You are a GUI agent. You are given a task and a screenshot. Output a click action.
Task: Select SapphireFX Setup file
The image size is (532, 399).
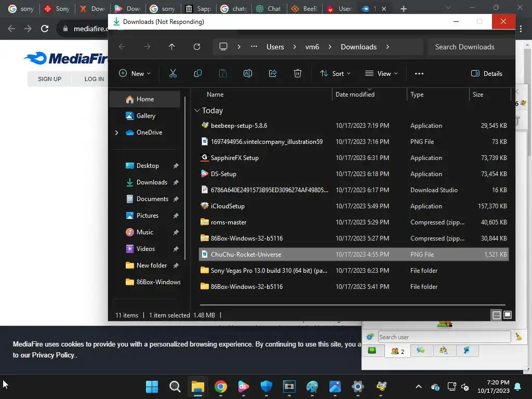pos(353,158)
